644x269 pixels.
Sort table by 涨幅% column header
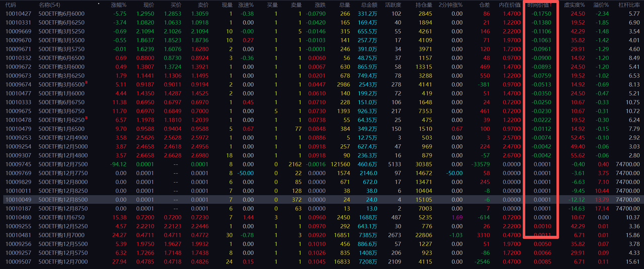pos(119,5)
